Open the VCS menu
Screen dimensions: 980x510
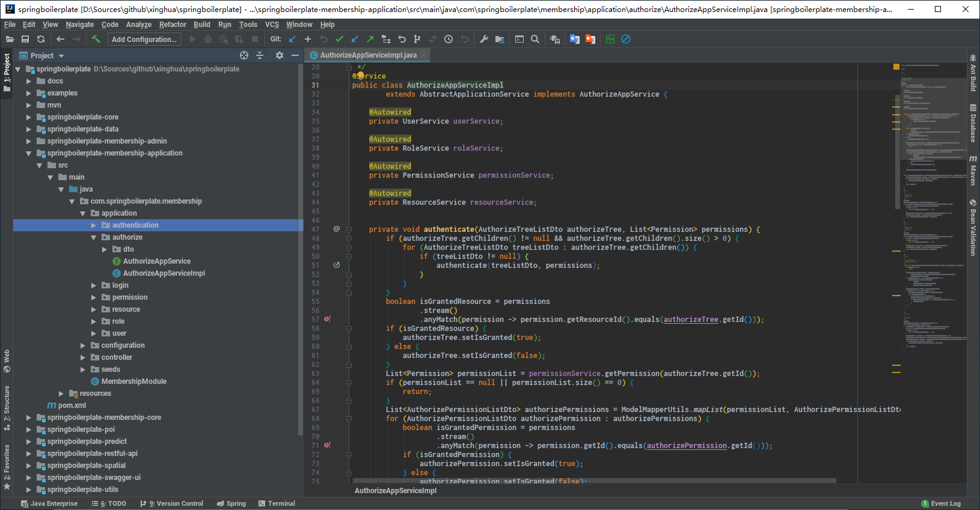click(272, 25)
